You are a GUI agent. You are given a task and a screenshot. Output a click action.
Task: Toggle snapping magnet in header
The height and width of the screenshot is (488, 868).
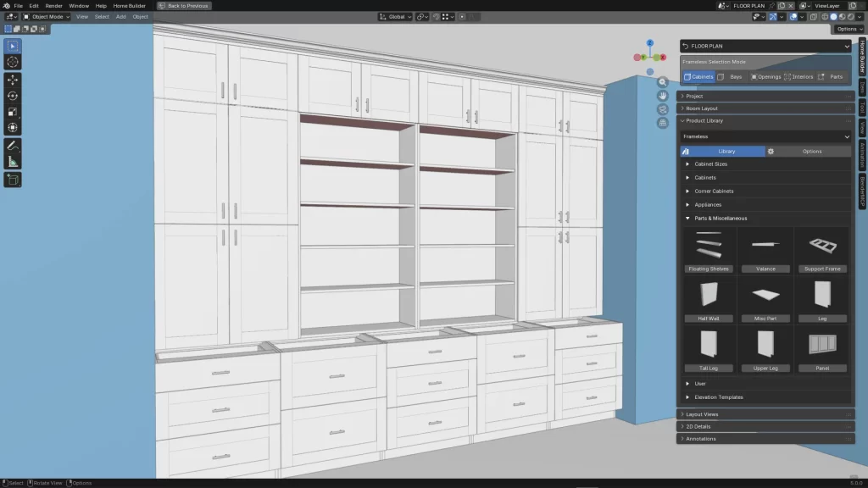pyautogui.click(x=437, y=17)
